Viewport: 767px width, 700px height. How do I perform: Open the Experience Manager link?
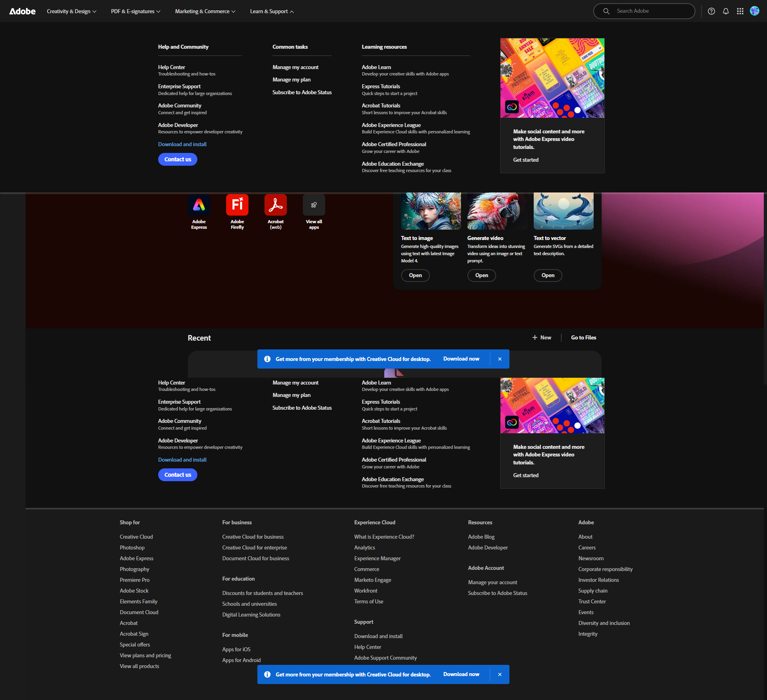[x=378, y=559]
